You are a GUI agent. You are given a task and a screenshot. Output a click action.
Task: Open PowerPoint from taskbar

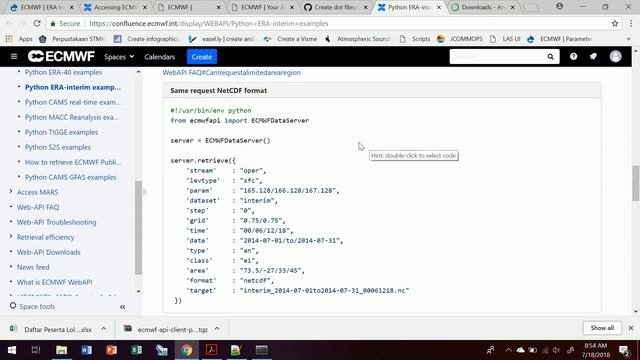pos(111,350)
